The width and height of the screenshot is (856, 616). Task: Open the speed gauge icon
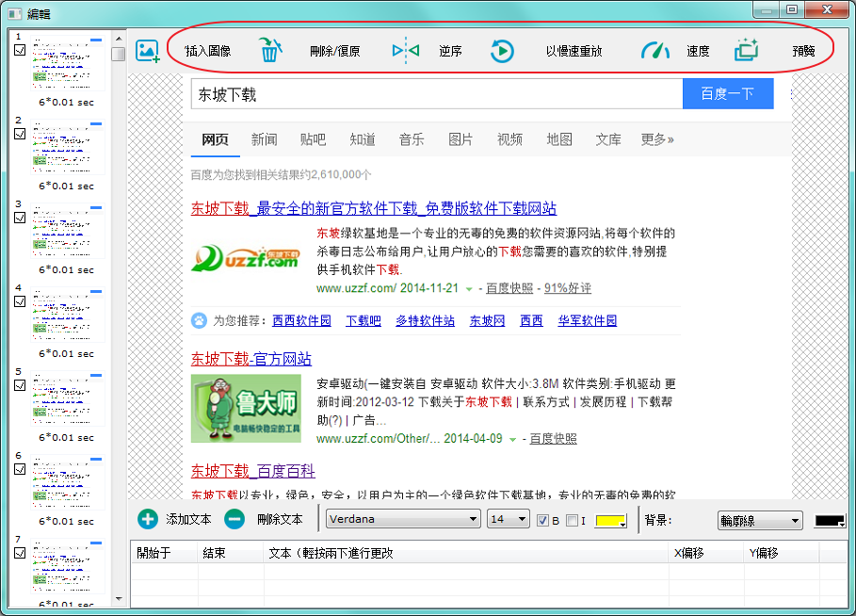point(654,51)
